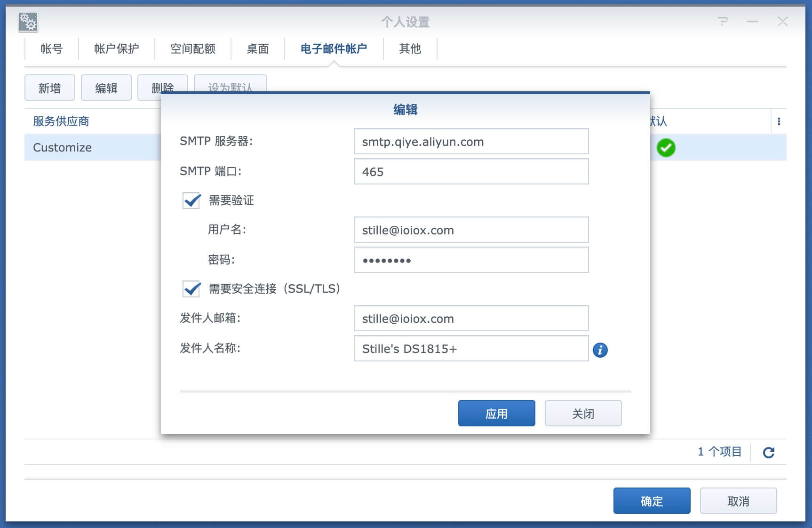Select the 电子邮件帐户 tab

coord(334,49)
